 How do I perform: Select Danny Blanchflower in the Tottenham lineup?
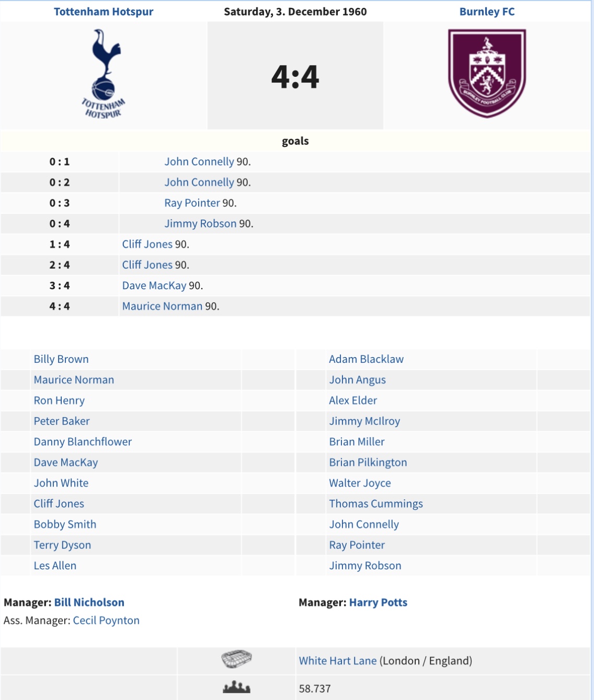click(x=83, y=442)
